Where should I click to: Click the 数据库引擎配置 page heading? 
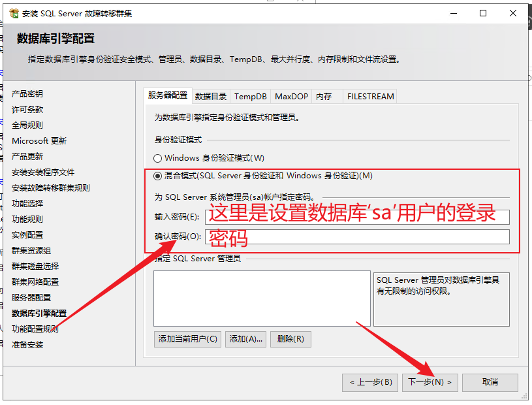pos(55,39)
